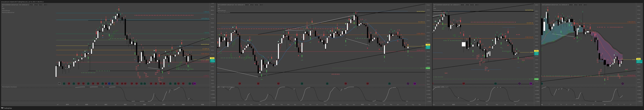Click the 1W NETCOMPANY GROUP A/S chart title
Image resolution: width=644 pixels, height=110 pixels.
click(x=230, y=5)
